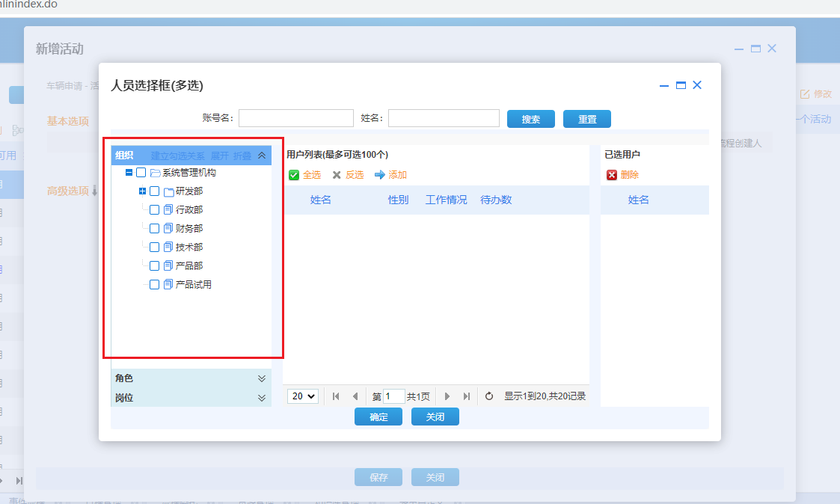Click the 系统管理机构 folder icon
Viewport: 840px width, 504px height.
(x=156, y=173)
